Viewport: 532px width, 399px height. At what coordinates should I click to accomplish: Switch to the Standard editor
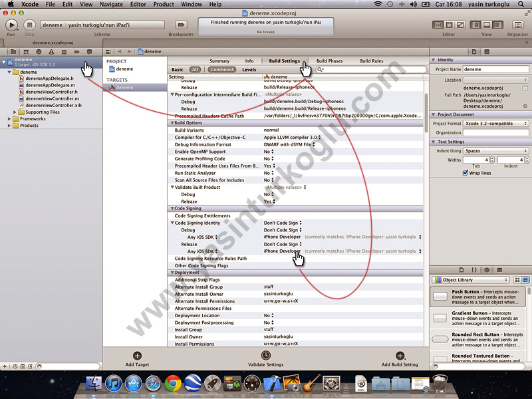[438, 25]
